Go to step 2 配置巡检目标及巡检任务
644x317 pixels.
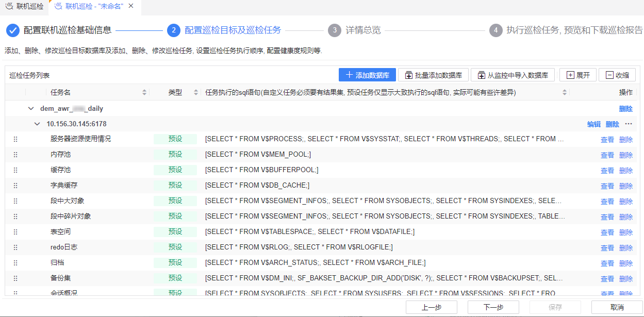[x=224, y=30]
